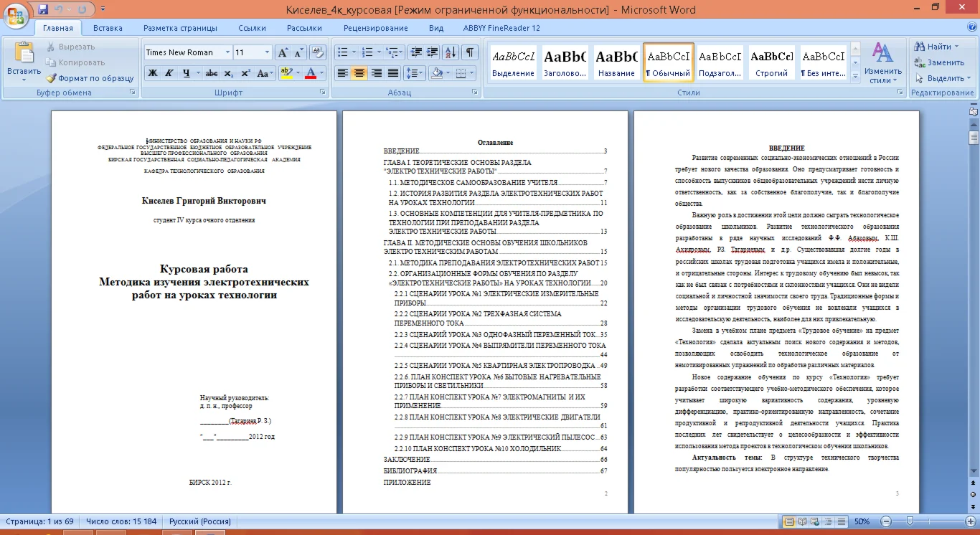Click the Sort (А-Я) icon
The height and width of the screenshot is (535, 980).
point(451,52)
